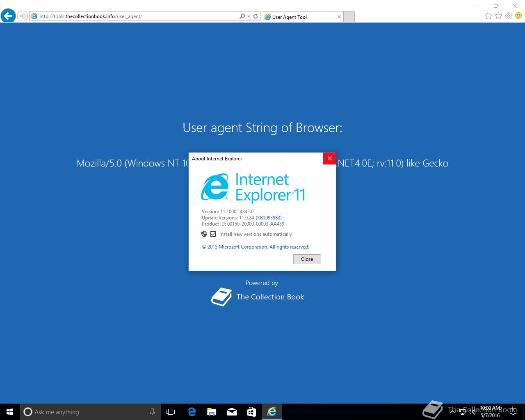Click the Close button in dialog
This screenshot has width=525, height=420.
[307, 259]
